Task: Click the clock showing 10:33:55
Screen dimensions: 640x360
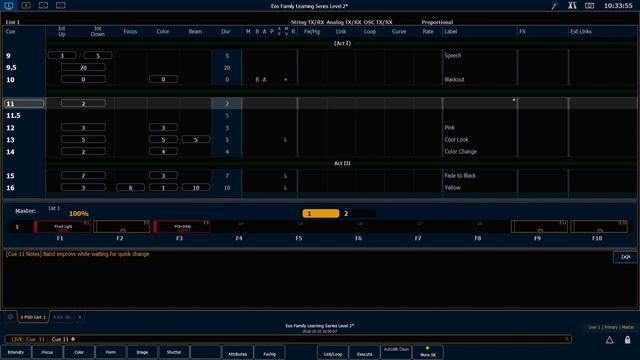Action: coord(618,6)
